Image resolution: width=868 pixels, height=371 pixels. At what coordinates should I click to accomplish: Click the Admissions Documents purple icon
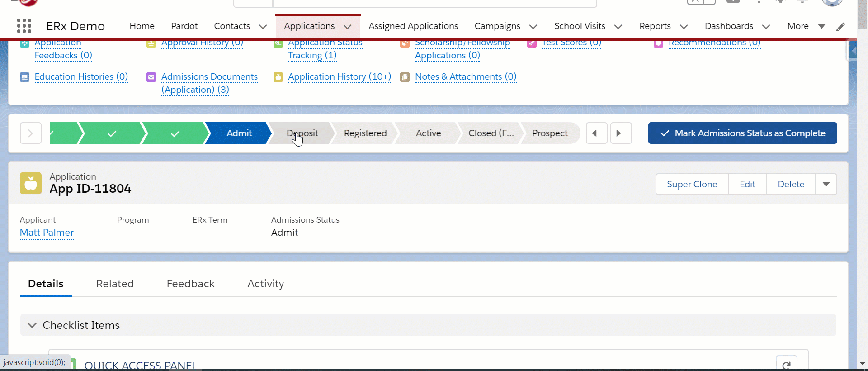tap(151, 77)
